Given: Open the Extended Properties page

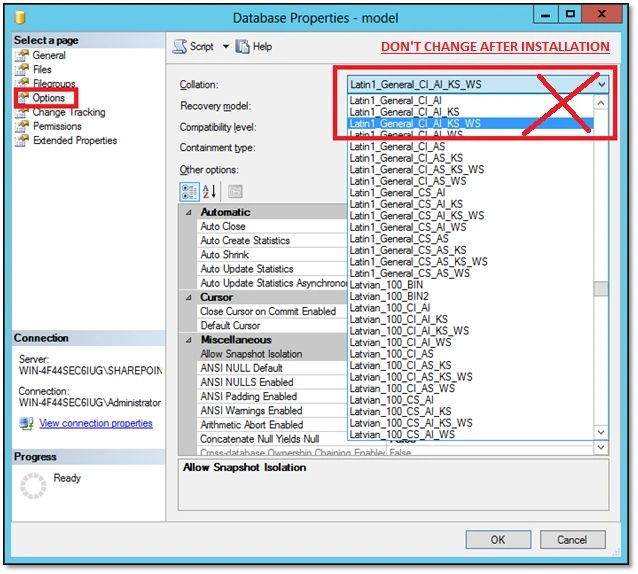Looking at the screenshot, I should pyautogui.click(x=75, y=141).
